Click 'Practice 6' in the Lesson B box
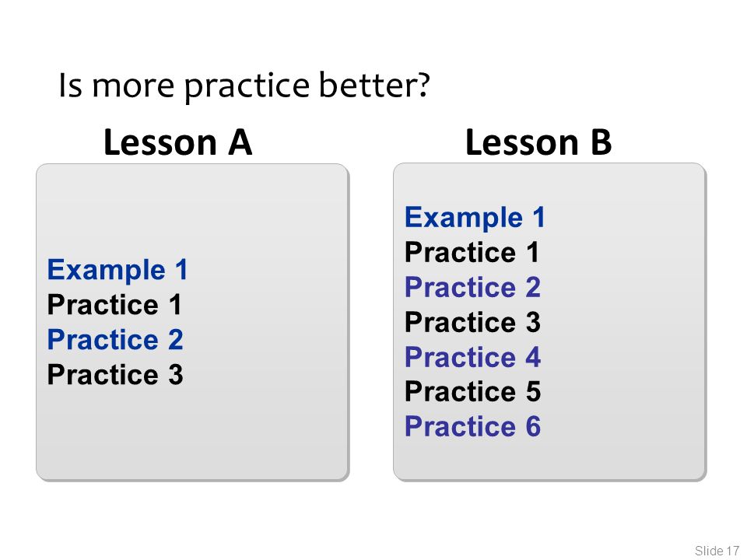Screen dimensions: 747x560 click(472, 427)
